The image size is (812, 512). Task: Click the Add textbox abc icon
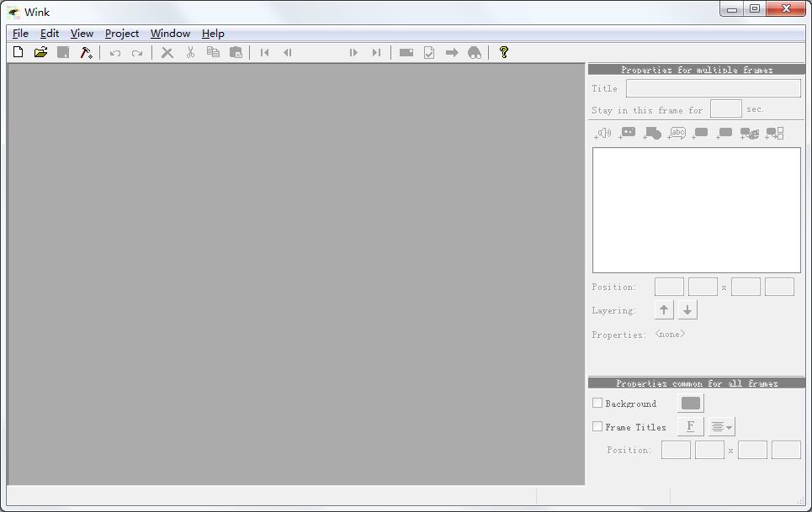click(x=677, y=134)
